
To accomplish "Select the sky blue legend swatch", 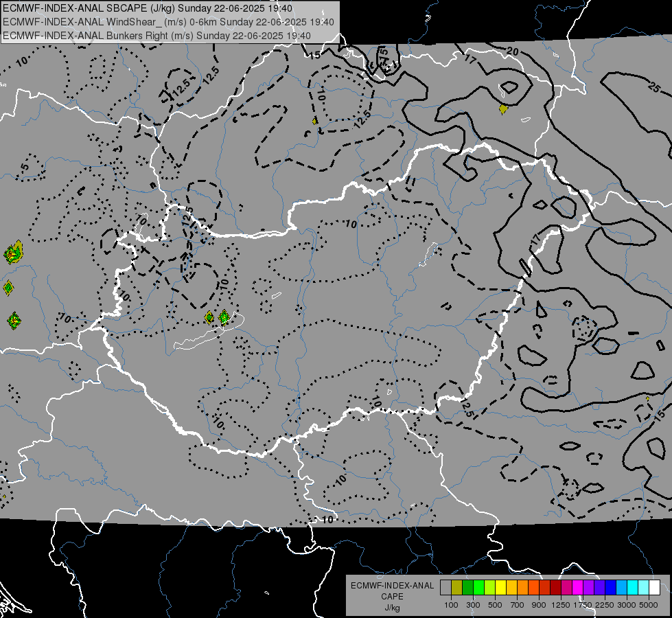I will point(622,588).
